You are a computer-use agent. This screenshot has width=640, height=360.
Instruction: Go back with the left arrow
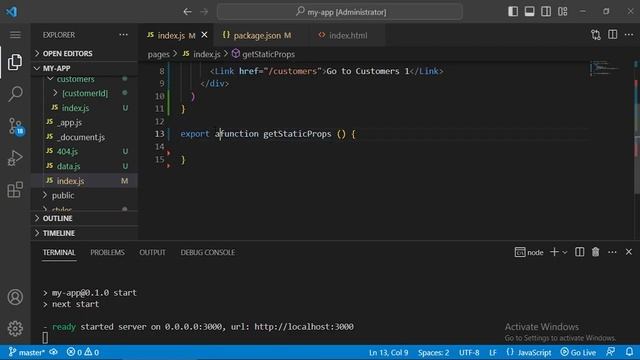187,12
